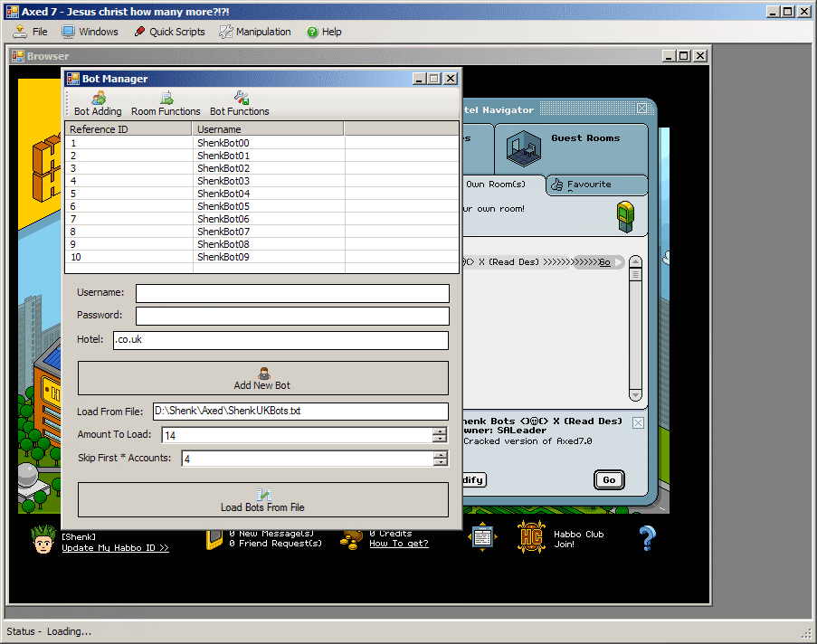
Task: Open the Windows menu
Action: [x=90, y=32]
